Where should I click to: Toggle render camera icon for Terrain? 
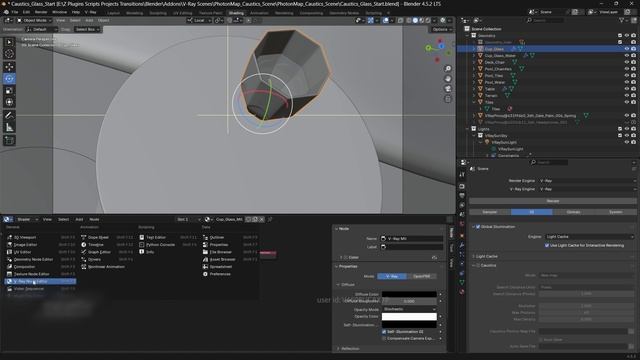point(633,96)
